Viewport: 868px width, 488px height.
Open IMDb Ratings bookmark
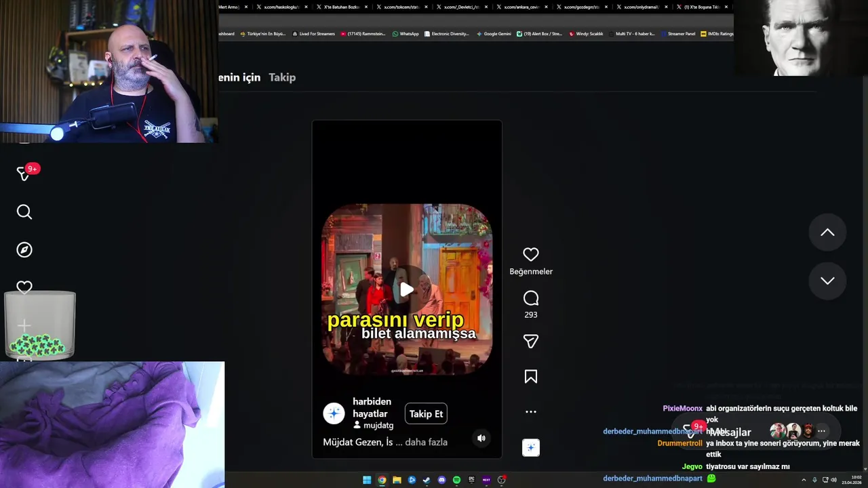point(717,34)
